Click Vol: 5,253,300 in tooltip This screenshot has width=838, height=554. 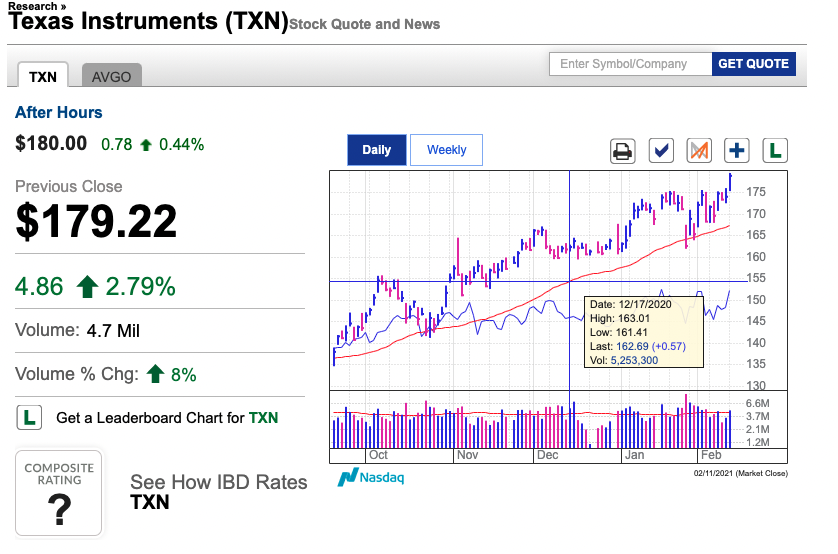(x=624, y=360)
